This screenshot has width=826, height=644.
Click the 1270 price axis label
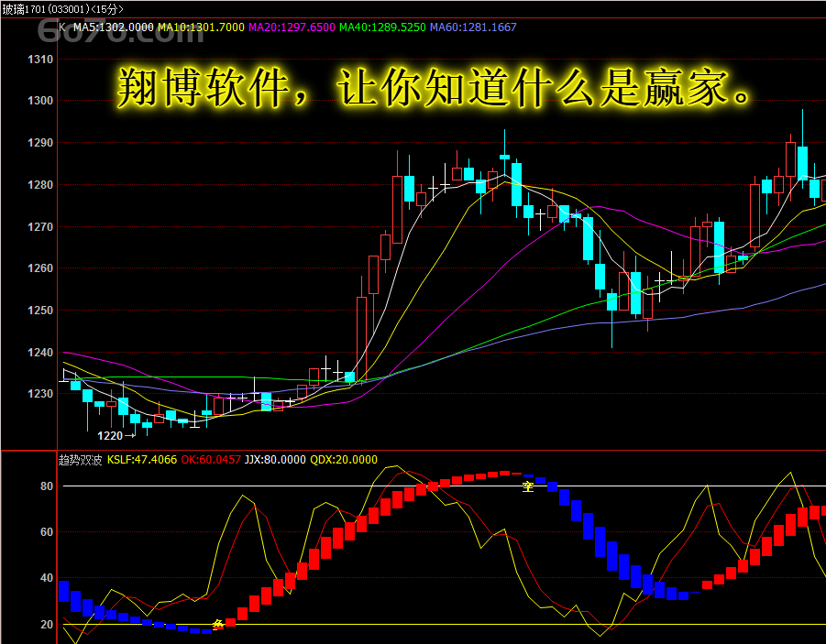pos(40,227)
